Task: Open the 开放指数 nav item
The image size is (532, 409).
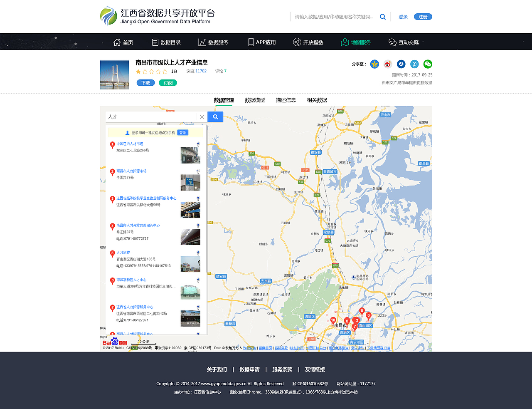Action: pyautogui.click(x=308, y=42)
